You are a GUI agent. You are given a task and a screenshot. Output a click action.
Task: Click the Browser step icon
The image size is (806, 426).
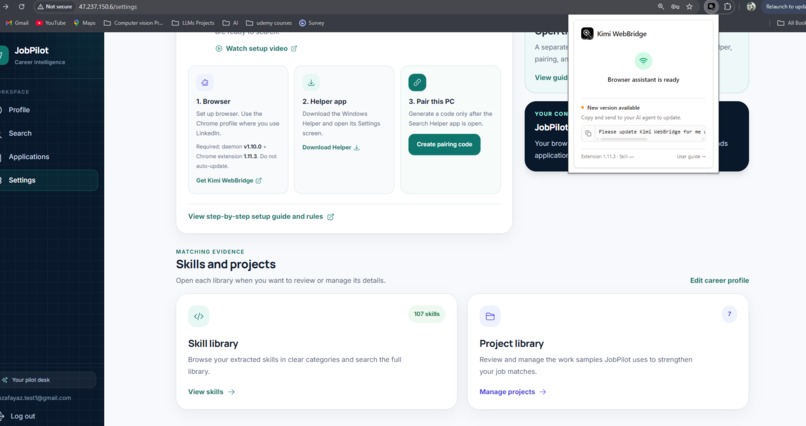(x=205, y=82)
